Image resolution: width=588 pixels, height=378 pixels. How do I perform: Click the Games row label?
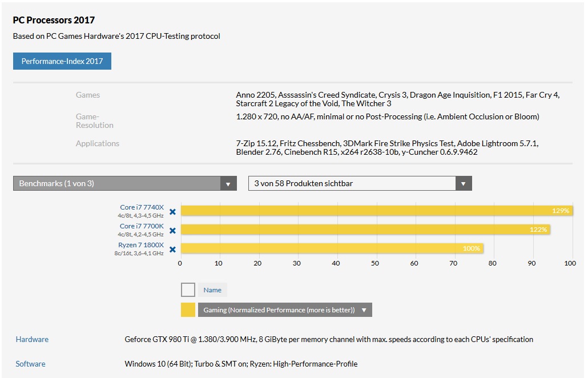[88, 95]
